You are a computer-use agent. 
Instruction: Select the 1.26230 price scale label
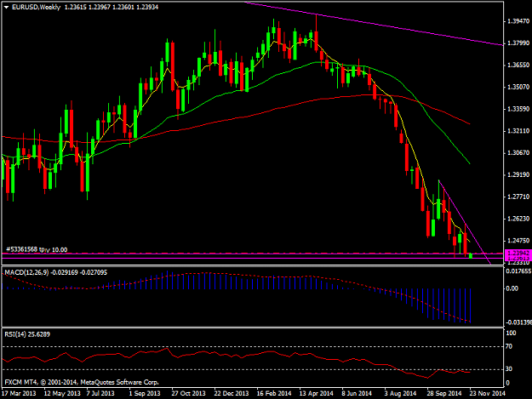518,219
